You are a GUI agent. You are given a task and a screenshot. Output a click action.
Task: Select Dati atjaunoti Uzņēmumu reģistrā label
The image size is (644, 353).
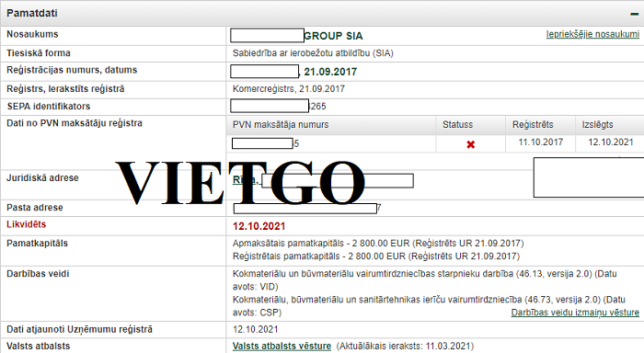point(79,329)
